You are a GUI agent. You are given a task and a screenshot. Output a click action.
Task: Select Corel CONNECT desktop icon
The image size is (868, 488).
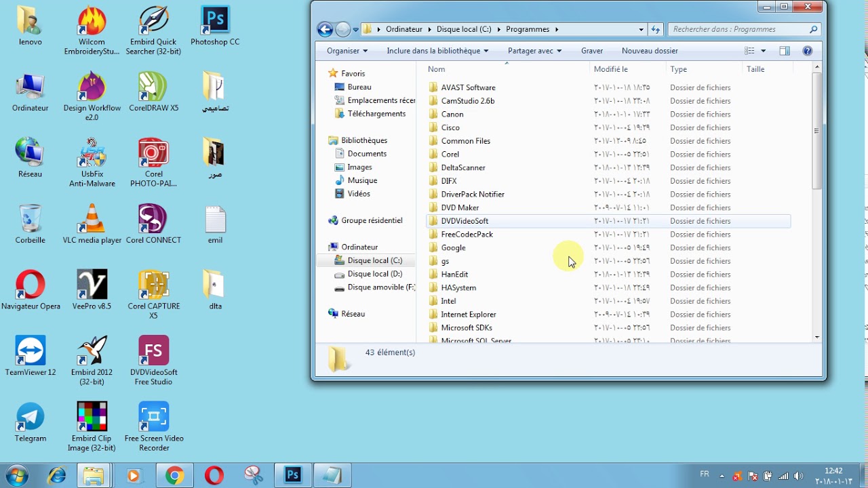pos(154,224)
